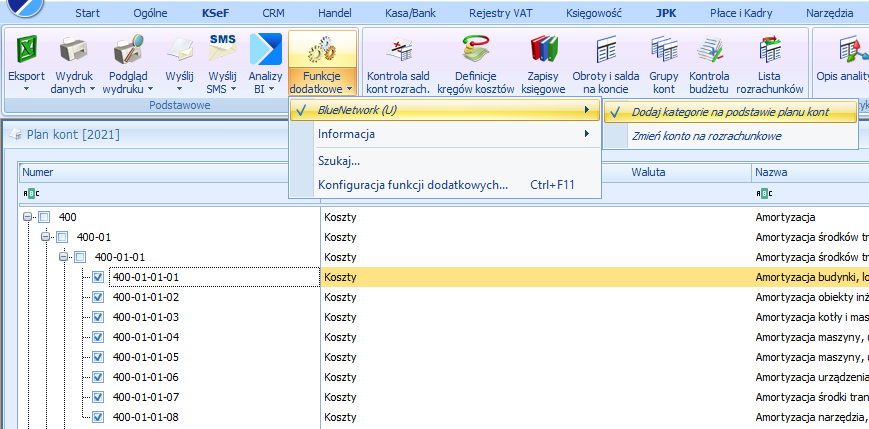This screenshot has width=869, height=429.
Task: Click the Wyślij paper plane icon
Action: [x=180, y=50]
